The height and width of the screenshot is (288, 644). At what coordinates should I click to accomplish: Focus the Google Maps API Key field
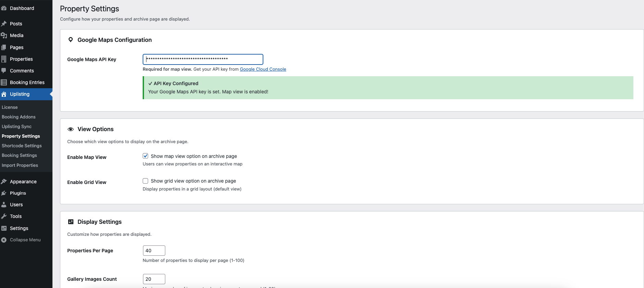[x=203, y=59]
